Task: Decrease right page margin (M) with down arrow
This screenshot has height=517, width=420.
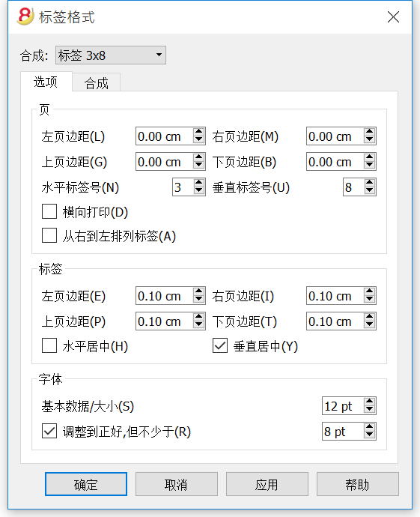Action: [x=369, y=140]
